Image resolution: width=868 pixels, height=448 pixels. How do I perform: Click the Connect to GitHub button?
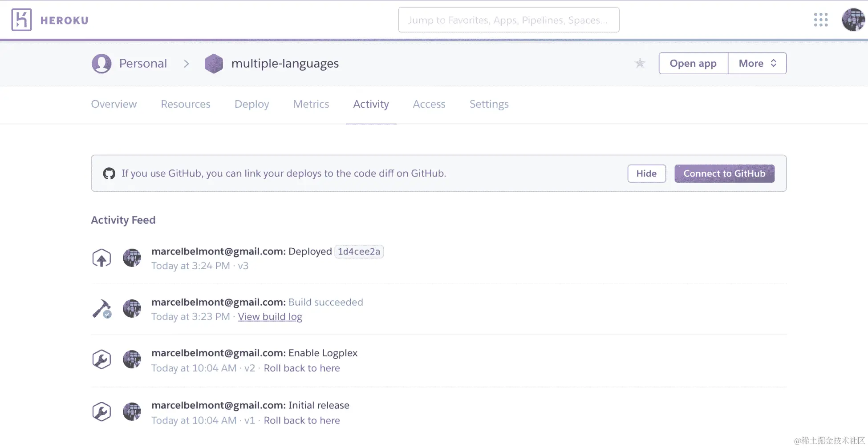pyautogui.click(x=725, y=174)
